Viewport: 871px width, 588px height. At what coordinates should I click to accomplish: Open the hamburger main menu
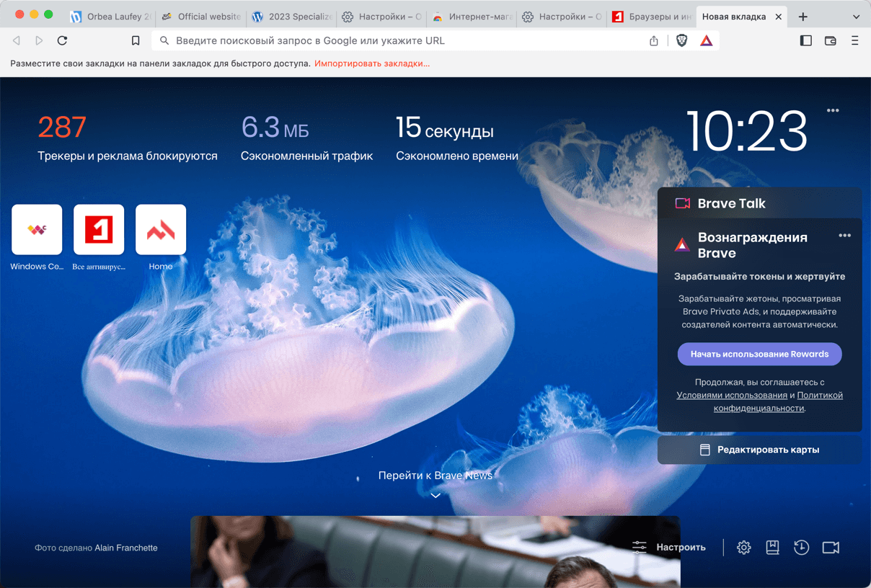coord(854,41)
